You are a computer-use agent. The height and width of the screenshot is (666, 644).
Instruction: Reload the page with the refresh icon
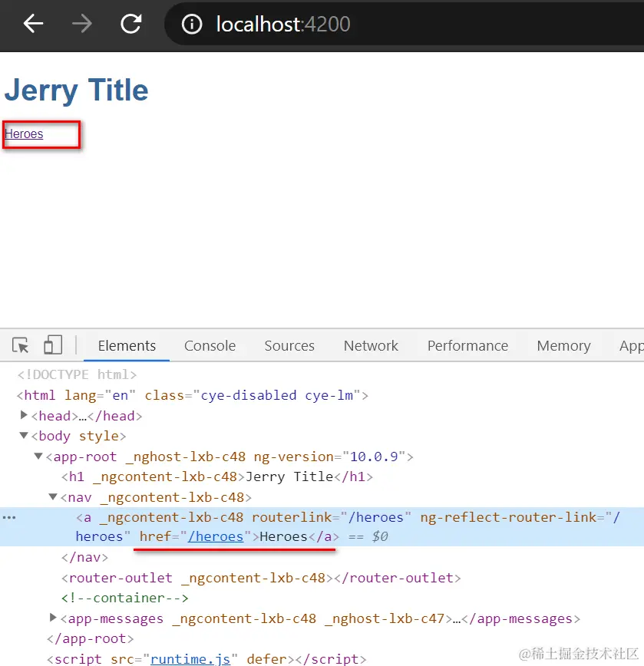(130, 23)
